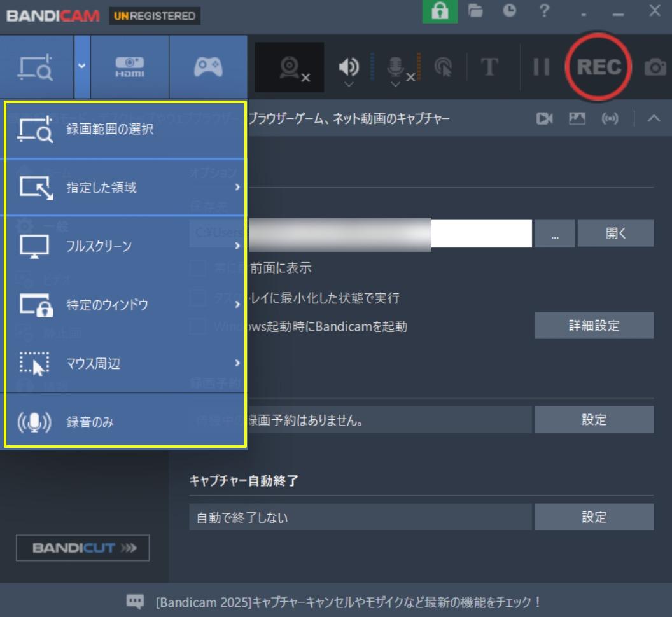Switch to HDMI device recording mode
Screen dimensions: 672x617
(130, 67)
